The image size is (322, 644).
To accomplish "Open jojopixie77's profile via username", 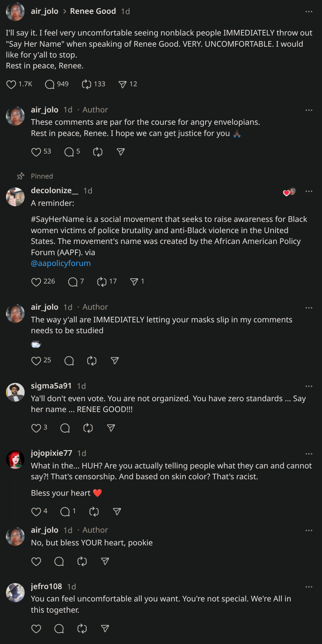I will coord(51,453).
